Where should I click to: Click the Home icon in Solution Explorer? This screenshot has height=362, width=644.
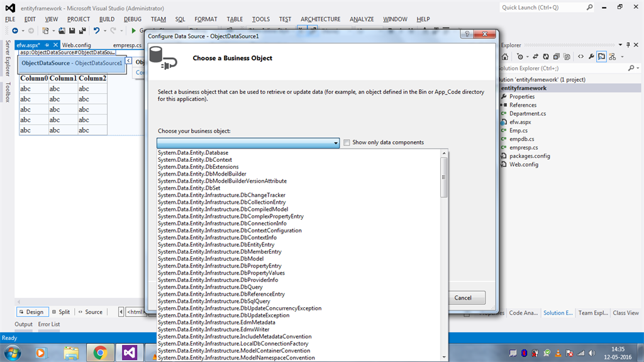click(505, 57)
